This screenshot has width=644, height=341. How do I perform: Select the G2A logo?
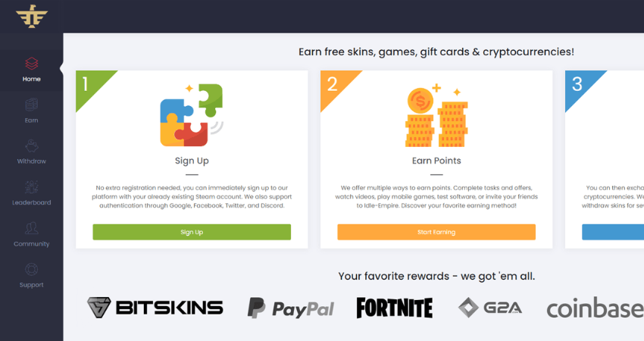490,308
